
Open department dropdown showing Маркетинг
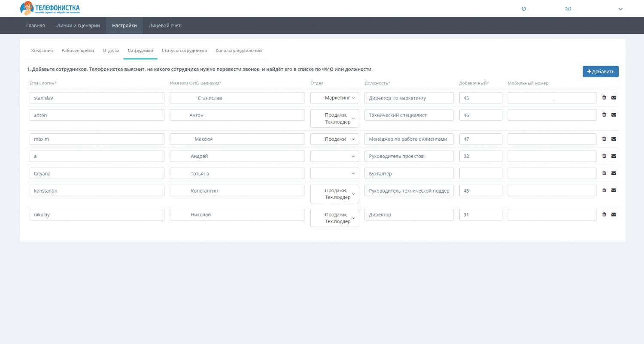click(334, 98)
